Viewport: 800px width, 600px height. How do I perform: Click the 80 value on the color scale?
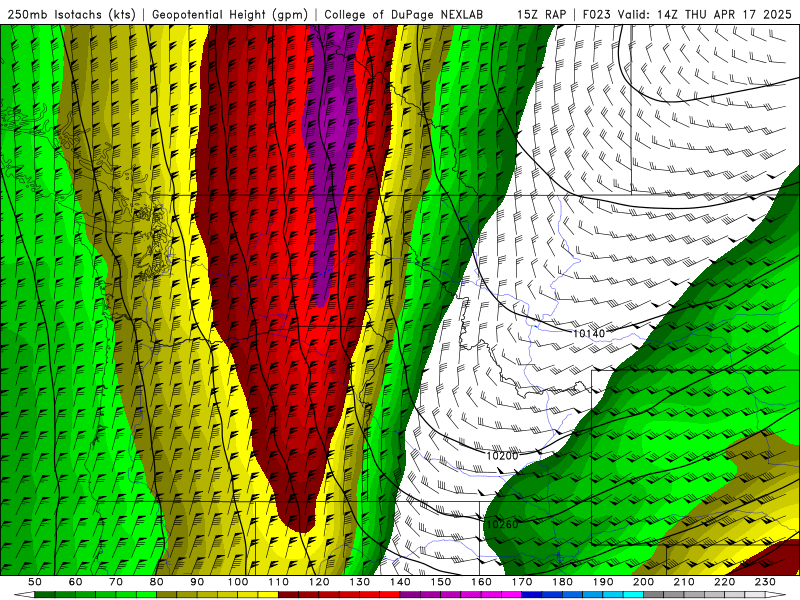[x=157, y=582]
